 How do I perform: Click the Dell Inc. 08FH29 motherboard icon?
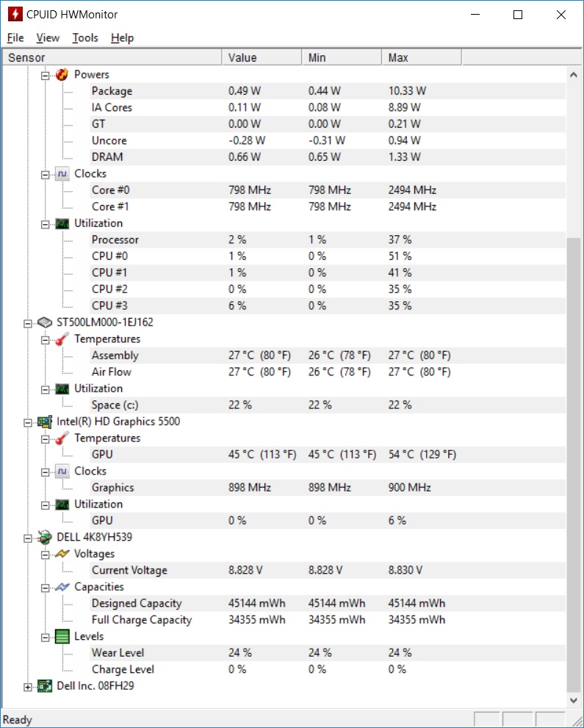tap(46, 686)
